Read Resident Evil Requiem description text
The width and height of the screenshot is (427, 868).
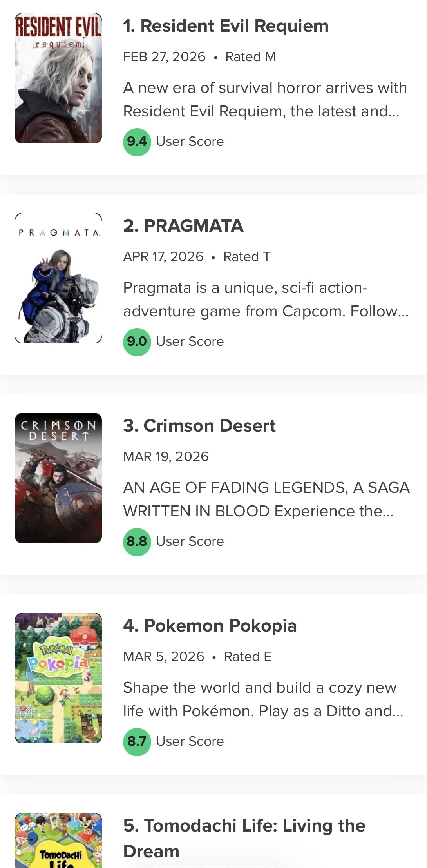(x=265, y=100)
